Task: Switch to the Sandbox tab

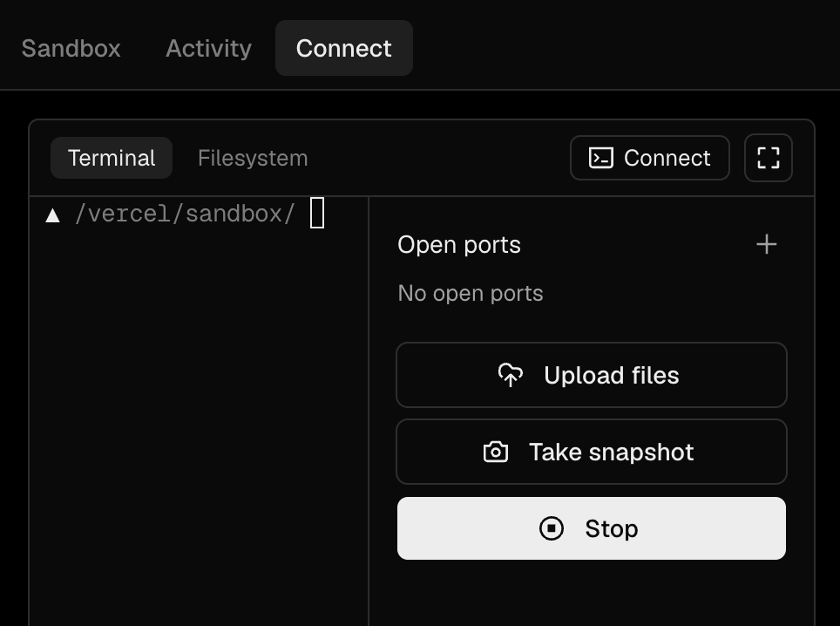Action: tap(71, 48)
